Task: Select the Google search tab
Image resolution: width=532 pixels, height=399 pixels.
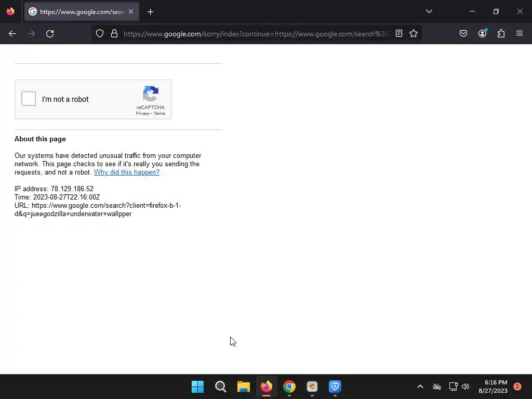Action: 82,11
